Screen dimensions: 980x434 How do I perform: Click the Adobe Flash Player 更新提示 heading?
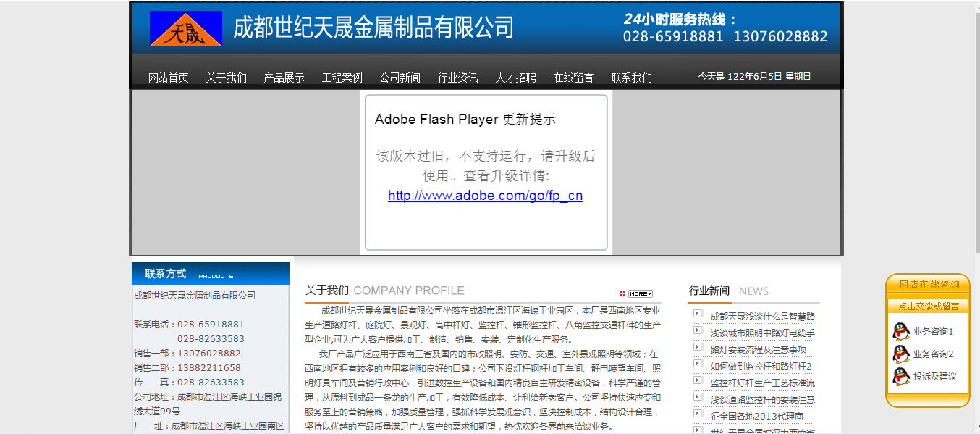click(465, 120)
